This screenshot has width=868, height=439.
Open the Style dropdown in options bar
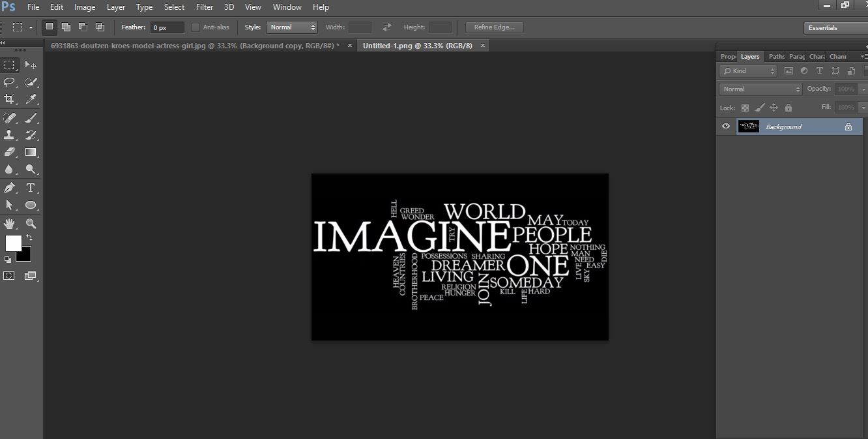click(x=291, y=27)
